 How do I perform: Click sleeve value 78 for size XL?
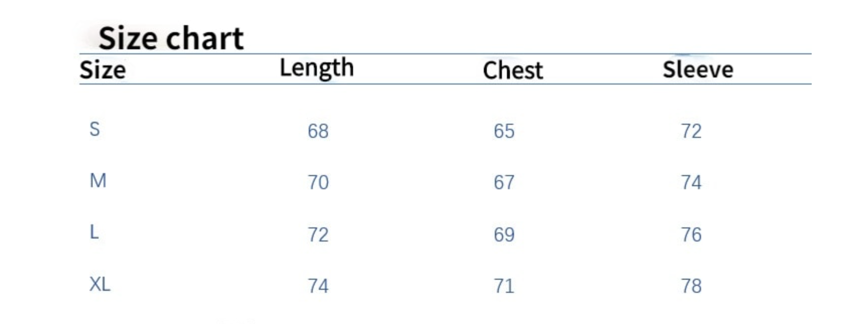point(691,286)
